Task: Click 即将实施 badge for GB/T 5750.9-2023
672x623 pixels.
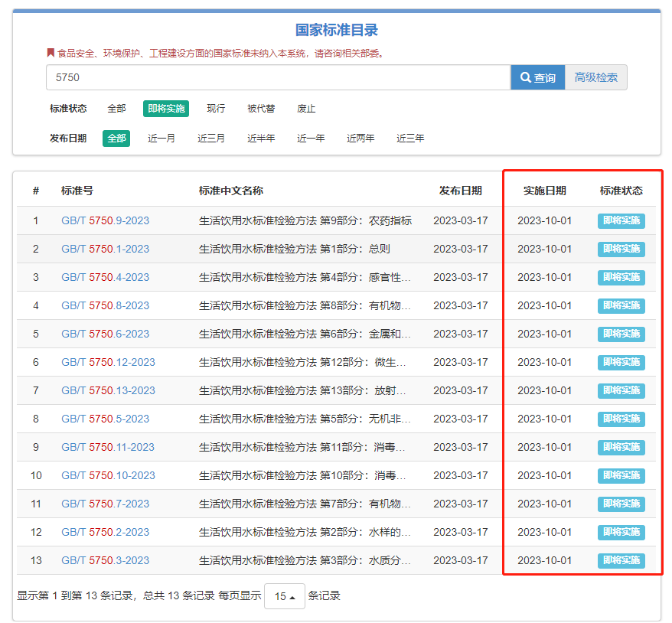Action: (x=621, y=220)
